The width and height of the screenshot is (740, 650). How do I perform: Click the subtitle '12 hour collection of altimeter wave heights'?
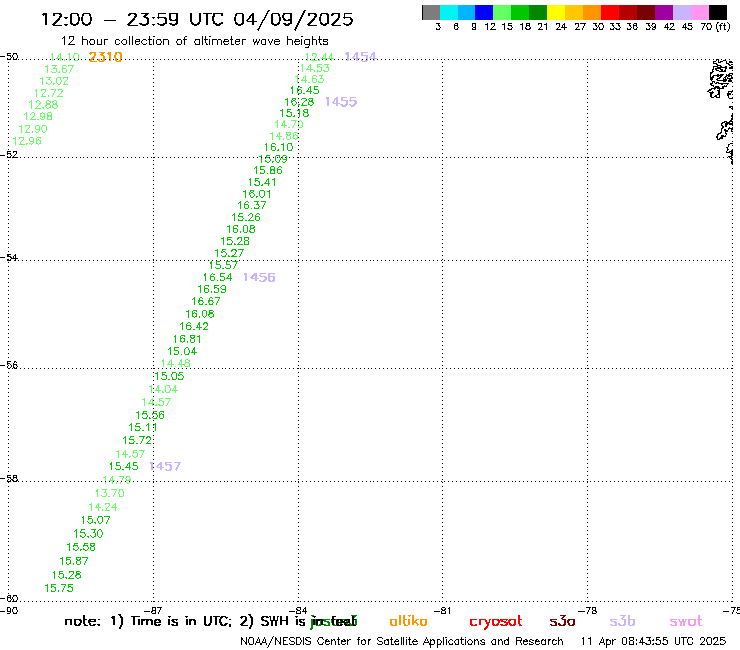[x=195, y=41]
